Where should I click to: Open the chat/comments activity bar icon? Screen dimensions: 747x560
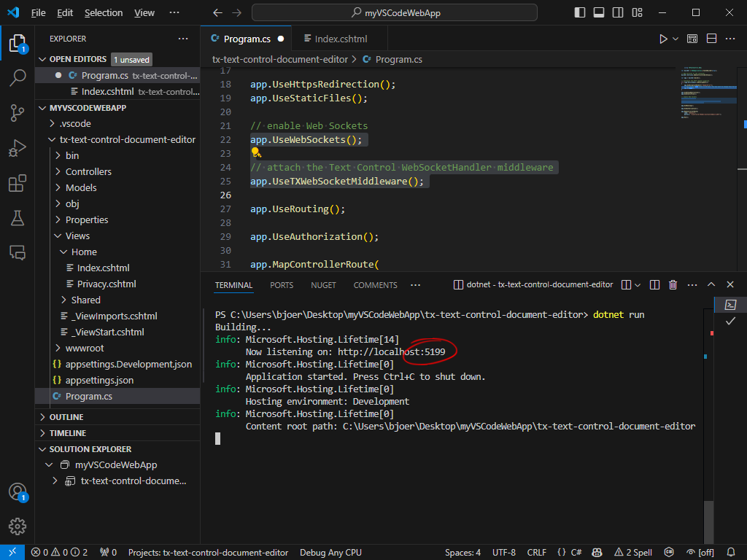pyautogui.click(x=18, y=252)
